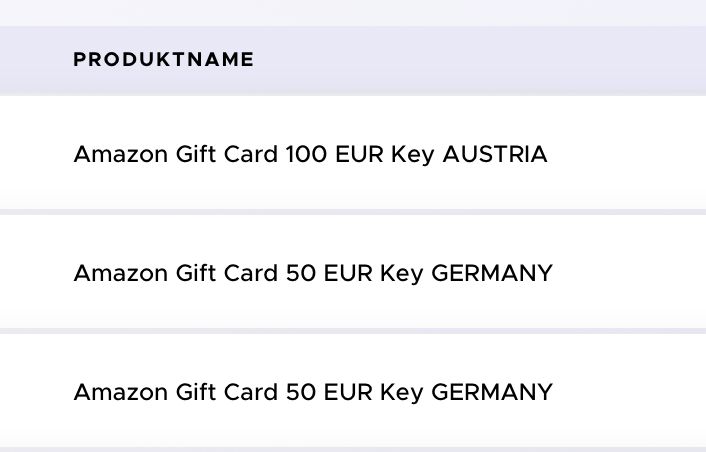Click "Amazon" in the bottom Germany row
Image resolution: width=706 pixels, height=452 pixels.
tap(121, 392)
